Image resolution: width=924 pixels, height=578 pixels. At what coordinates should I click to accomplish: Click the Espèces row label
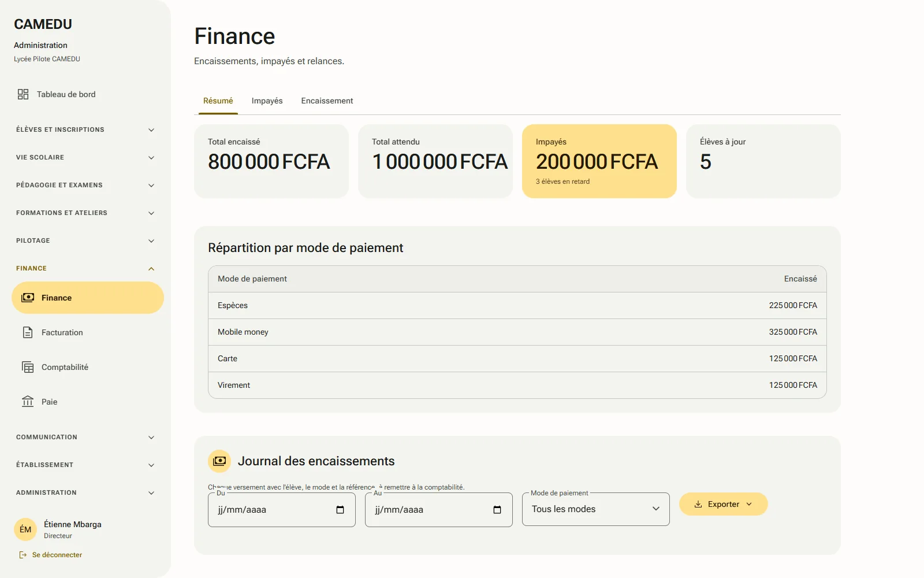(233, 305)
